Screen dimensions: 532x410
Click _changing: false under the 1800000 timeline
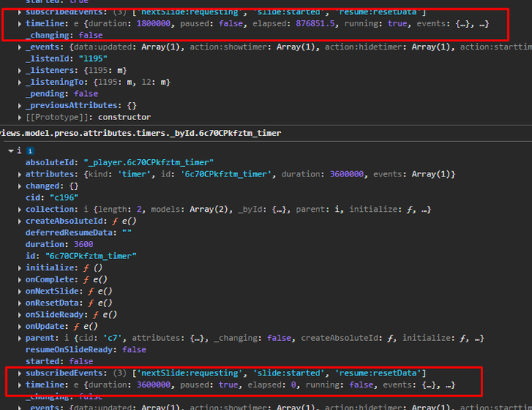tap(64, 35)
